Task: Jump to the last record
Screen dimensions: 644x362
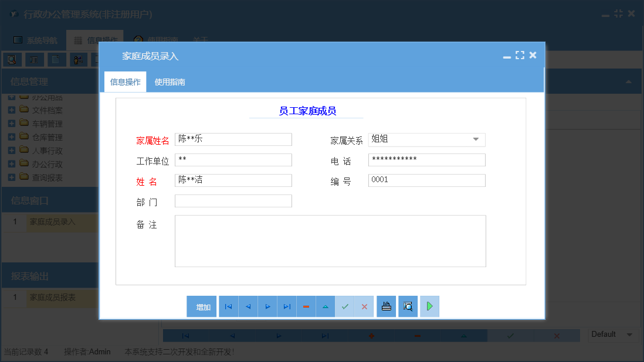Action: tap(287, 306)
